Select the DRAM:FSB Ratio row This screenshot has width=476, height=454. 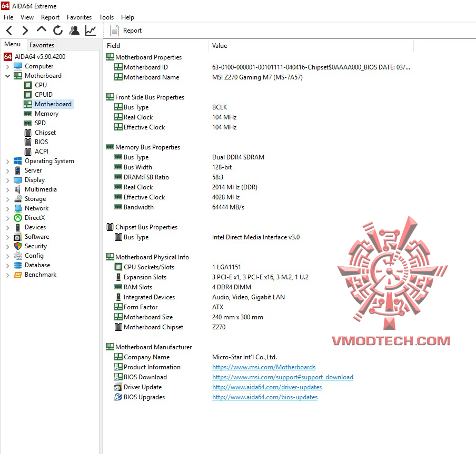click(260, 177)
